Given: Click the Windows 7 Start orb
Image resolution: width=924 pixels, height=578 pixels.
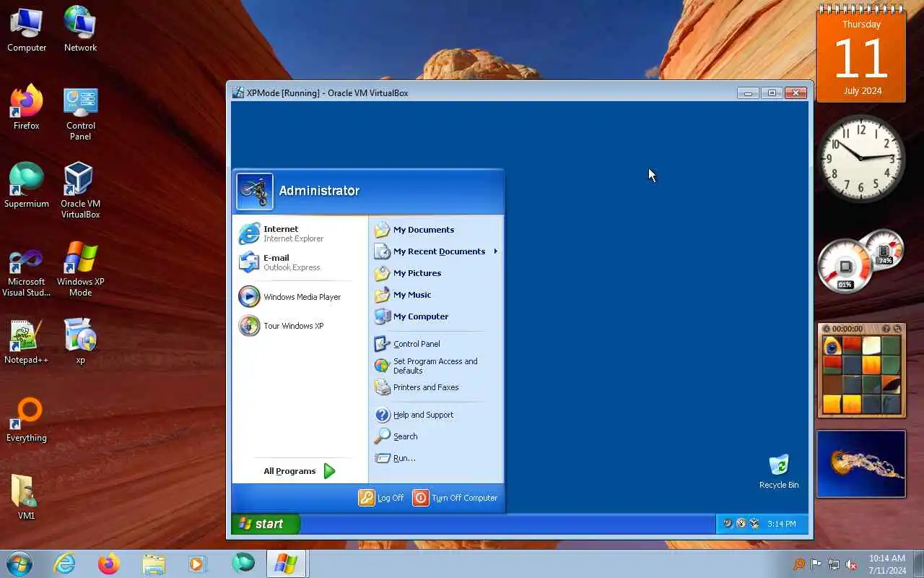Looking at the screenshot, I should coord(19,564).
